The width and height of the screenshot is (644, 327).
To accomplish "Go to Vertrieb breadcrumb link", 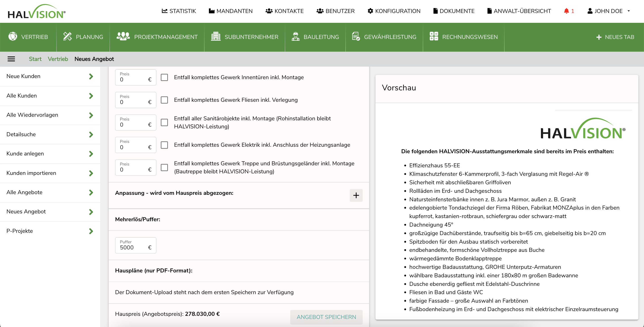I will 58,59.
